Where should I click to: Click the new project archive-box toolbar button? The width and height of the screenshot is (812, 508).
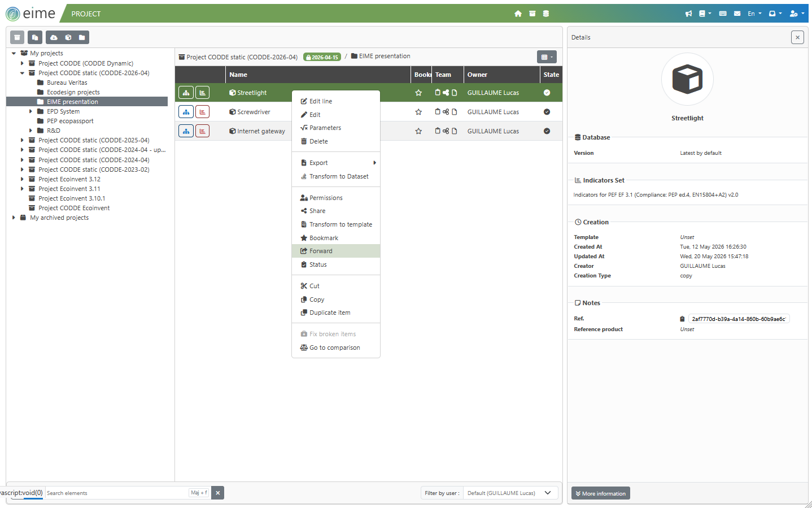coord(18,37)
